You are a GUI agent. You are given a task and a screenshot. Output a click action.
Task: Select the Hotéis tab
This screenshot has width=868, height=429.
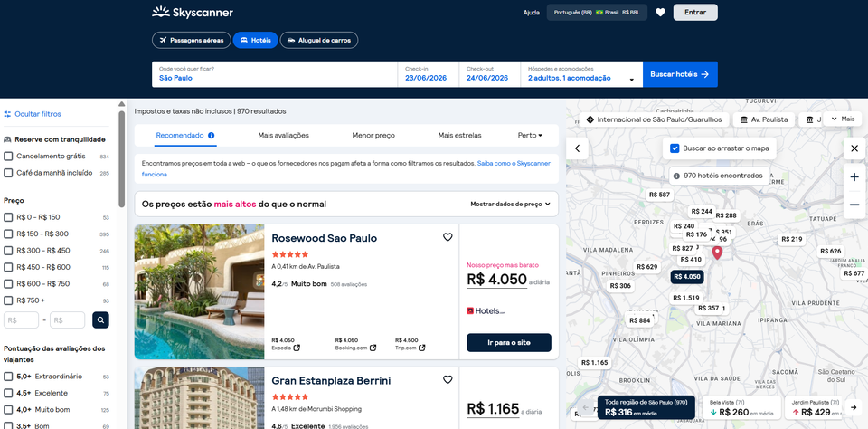pyautogui.click(x=255, y=41)
